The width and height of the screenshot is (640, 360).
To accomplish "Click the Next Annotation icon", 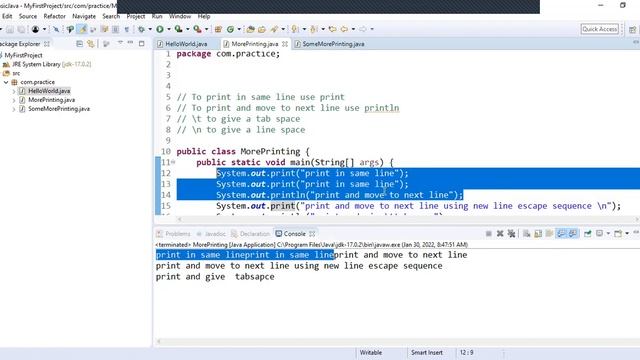I will tap(295, 29).
